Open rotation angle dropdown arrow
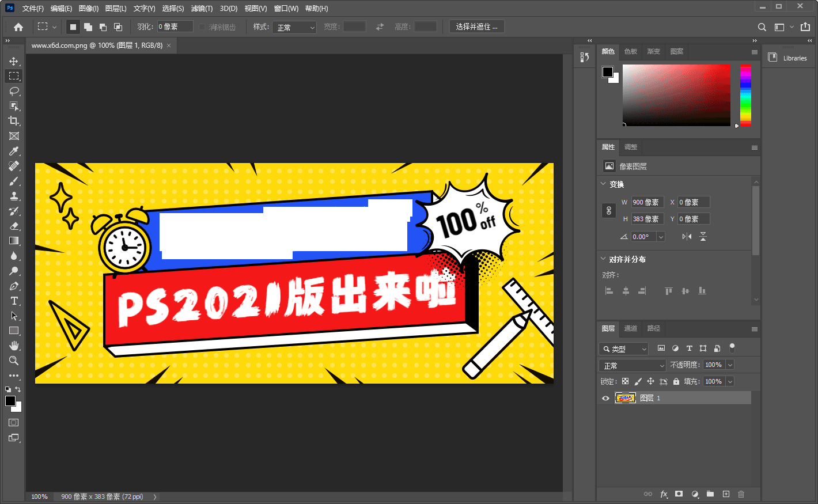818x504 pixels. [661, 237]
